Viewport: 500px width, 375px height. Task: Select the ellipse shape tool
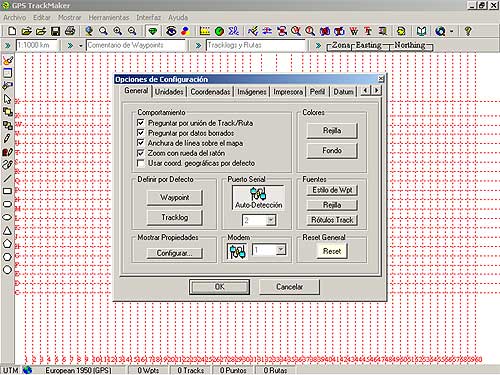pyautogui.click(x=7, y=217)
